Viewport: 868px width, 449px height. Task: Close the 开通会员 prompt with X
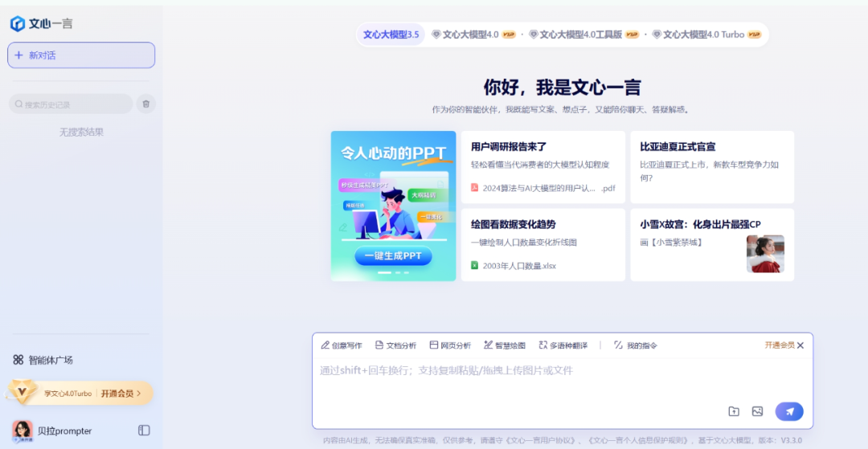(800, 345)
